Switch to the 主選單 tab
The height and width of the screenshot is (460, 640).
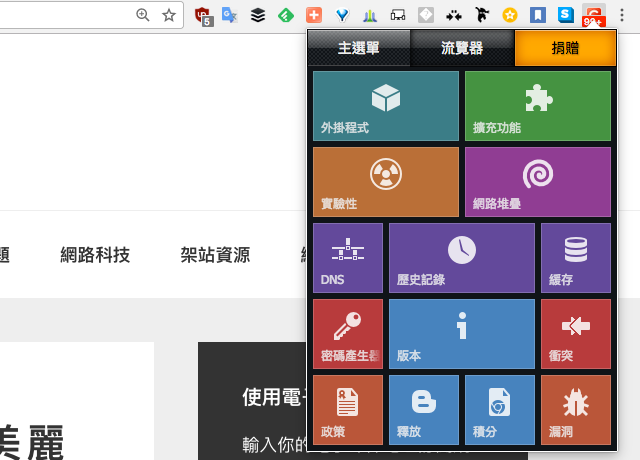(359, 48)
